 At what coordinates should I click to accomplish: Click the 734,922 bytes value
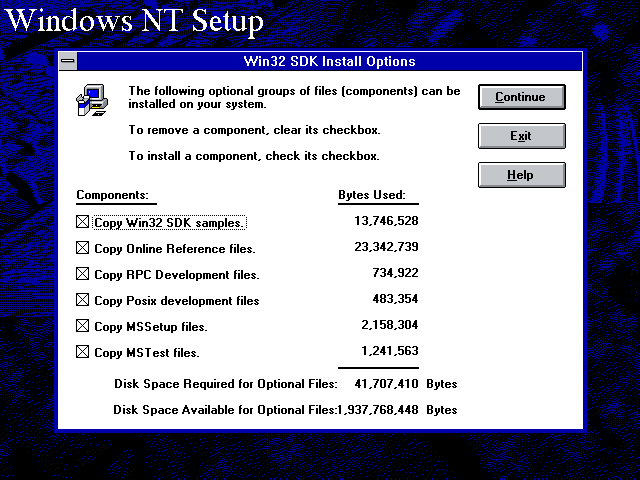point(395,273)
